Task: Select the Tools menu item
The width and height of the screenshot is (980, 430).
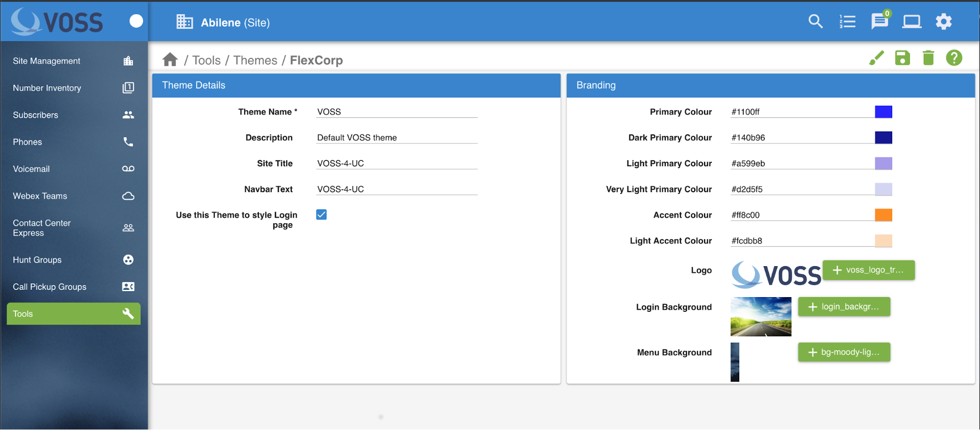Action: point(74,313)
